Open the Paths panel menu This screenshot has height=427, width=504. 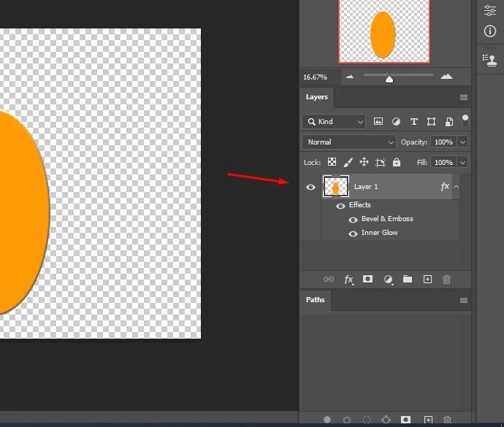click(464, 300)
